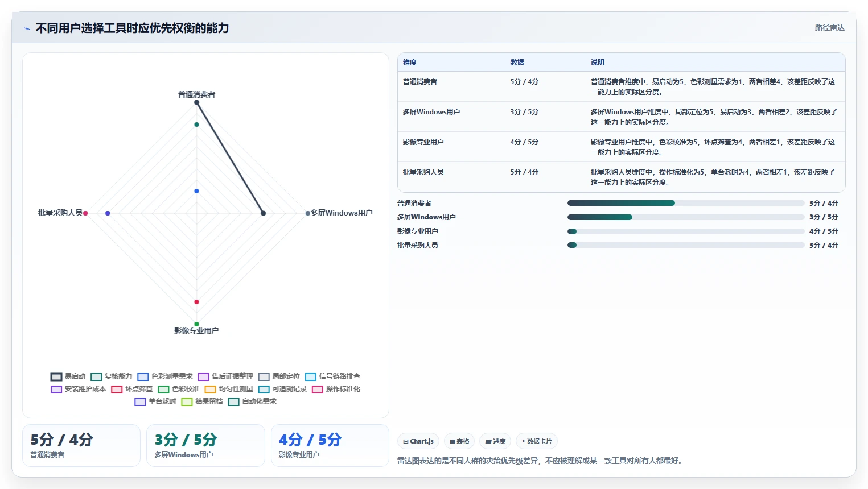868x489 pixels.
Task: Toggle the 色彩校准 legend series
Action: pyautogui.click(x=179, y=389)
